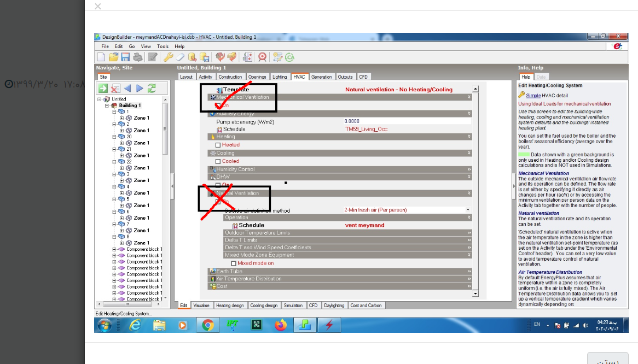Screen dimensions: 638x364
Task: Open the Openings tab
Action: (x=257, y=77)
